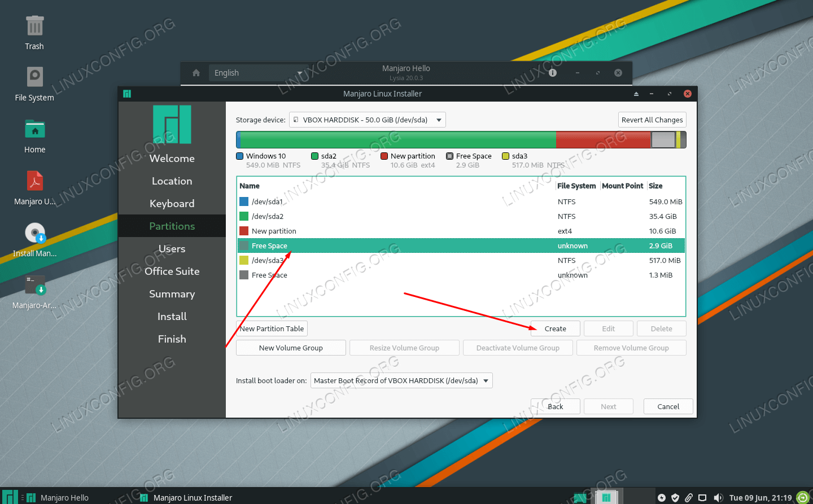Click the Remove Volume Group button
The width and height of the screenshot is (813, 504).
pyautogui.click(x=631, y=348)
